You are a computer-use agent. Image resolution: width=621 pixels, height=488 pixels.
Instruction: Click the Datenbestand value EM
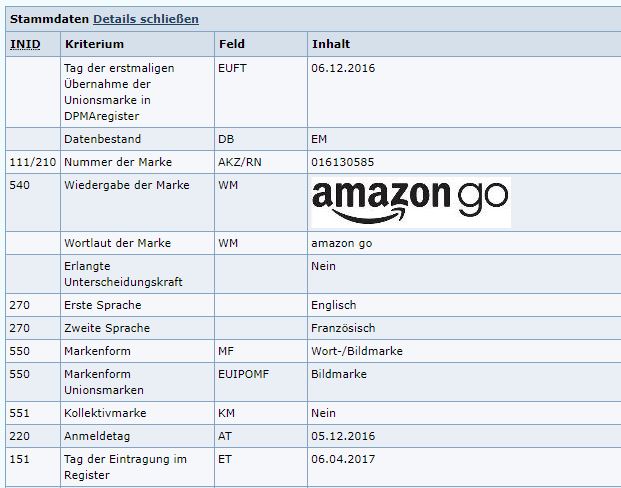click(x=319, y=139)
